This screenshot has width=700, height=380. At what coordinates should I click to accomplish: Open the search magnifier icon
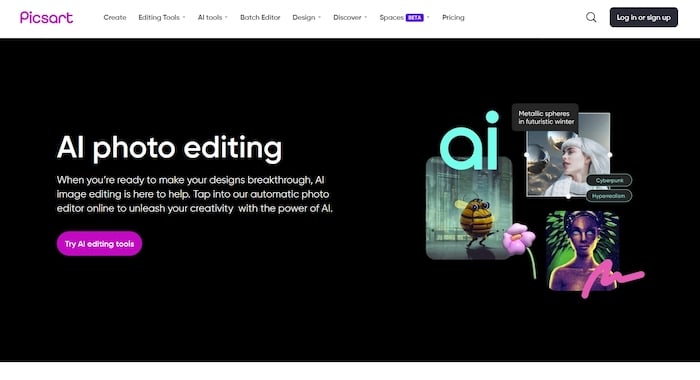click(591, 17)
